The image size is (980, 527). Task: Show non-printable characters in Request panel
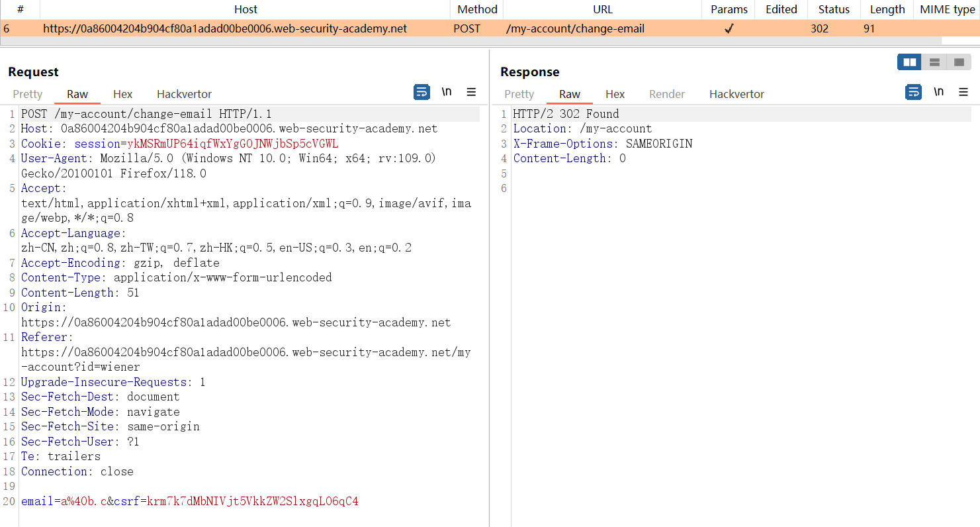(x=447, y=92)
